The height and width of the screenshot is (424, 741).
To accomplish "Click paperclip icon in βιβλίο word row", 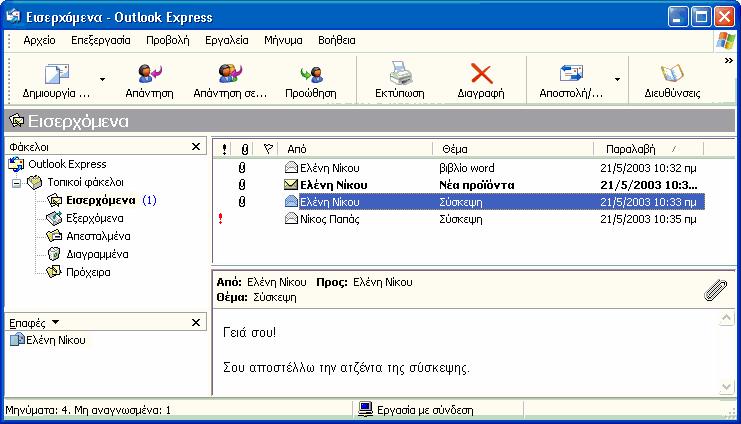I will point(242,168).
